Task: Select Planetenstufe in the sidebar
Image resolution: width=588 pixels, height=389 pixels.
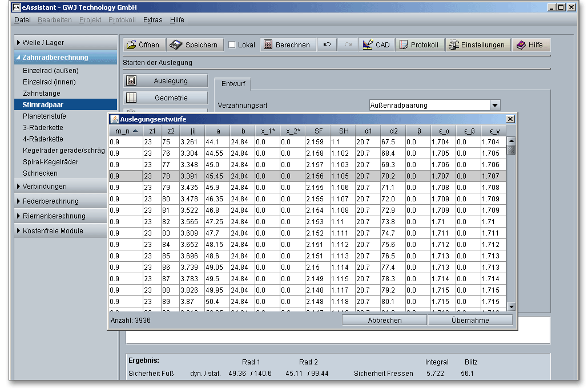Action: (44, 116)
